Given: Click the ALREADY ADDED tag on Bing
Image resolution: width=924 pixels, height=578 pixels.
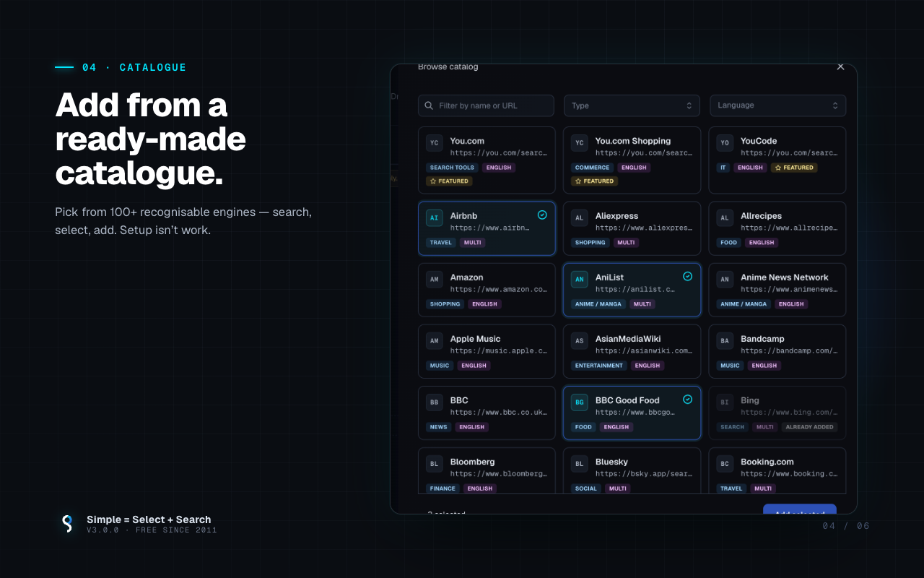Looking at the screenshot, I should 810,427.
